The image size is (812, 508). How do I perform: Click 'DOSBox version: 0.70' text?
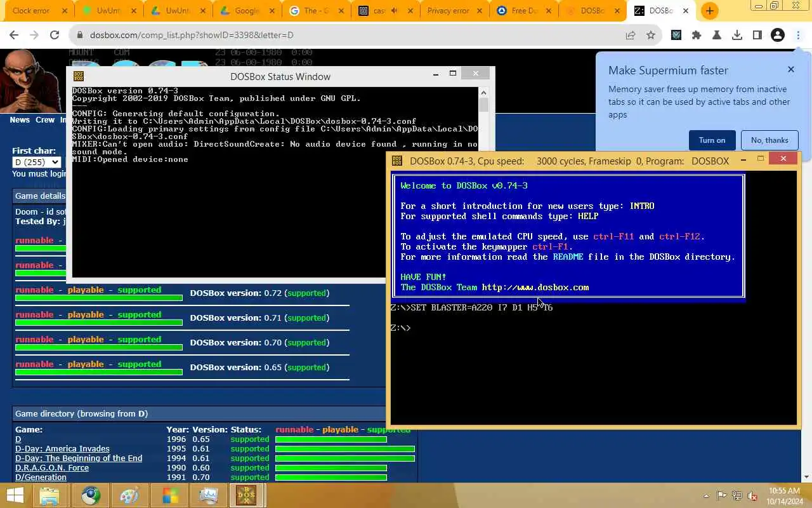coord(235,342)
